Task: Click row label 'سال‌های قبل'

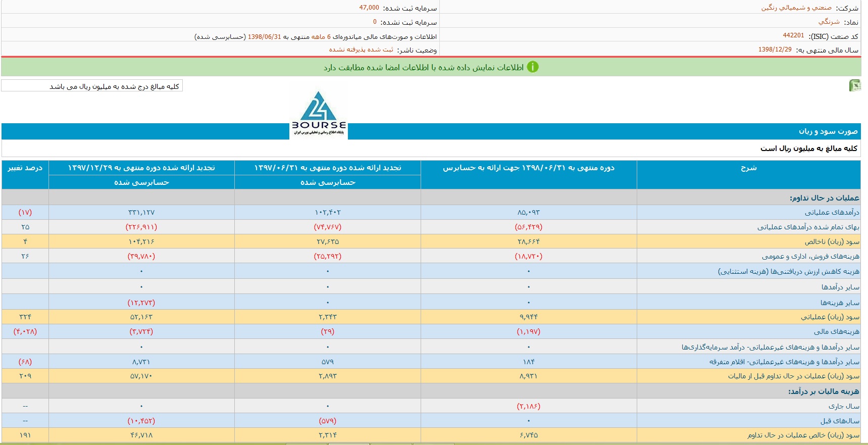Action: tap(840, 421)
